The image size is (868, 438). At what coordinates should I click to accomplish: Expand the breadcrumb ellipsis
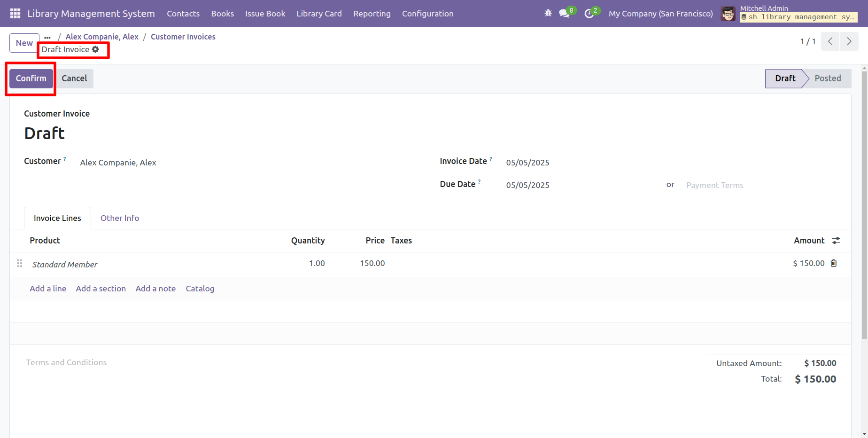[x=47, y=37]
